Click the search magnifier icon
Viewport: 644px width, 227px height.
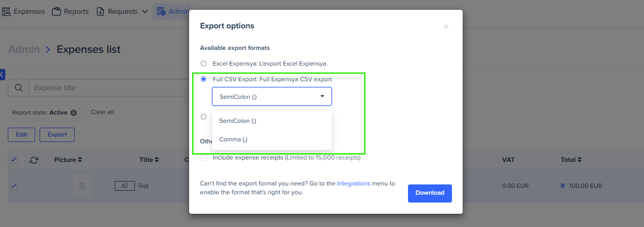[19, 88]
